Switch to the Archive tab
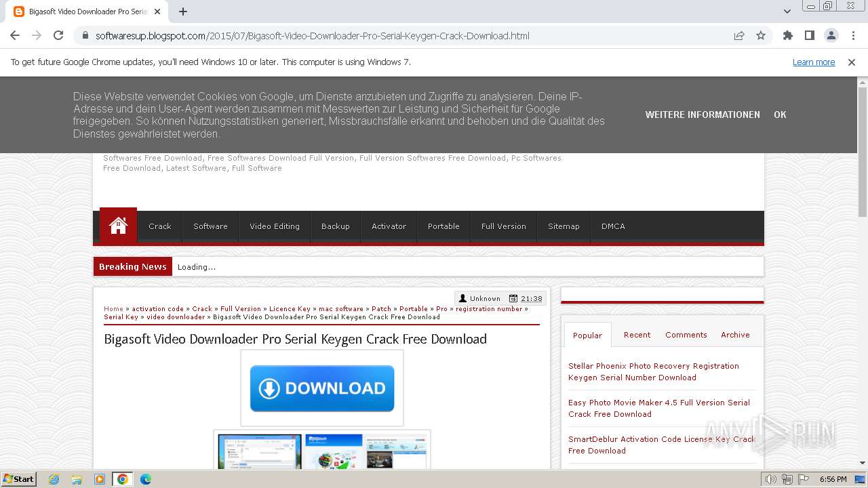This screenshot has width=868, height=488. 735,335
